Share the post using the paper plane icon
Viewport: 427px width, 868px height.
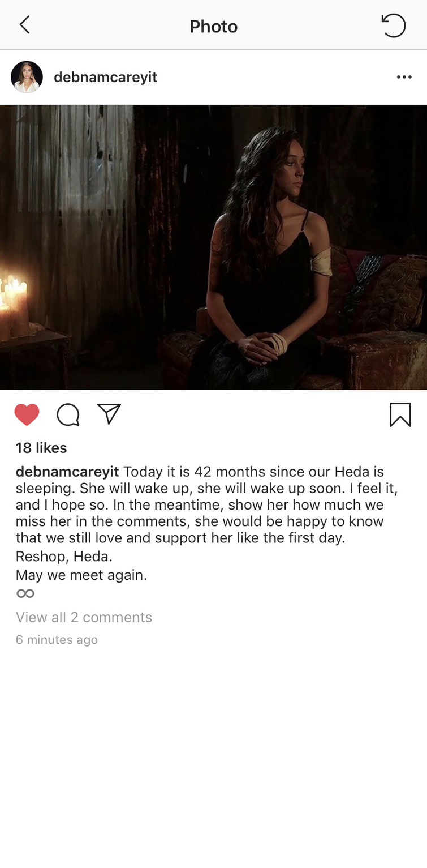(109, 414)
